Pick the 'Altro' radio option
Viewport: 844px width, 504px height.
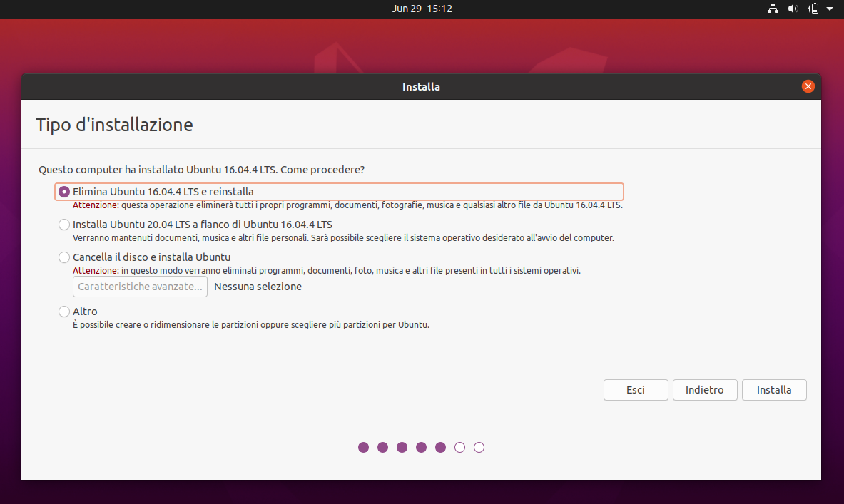click(64, 312)
